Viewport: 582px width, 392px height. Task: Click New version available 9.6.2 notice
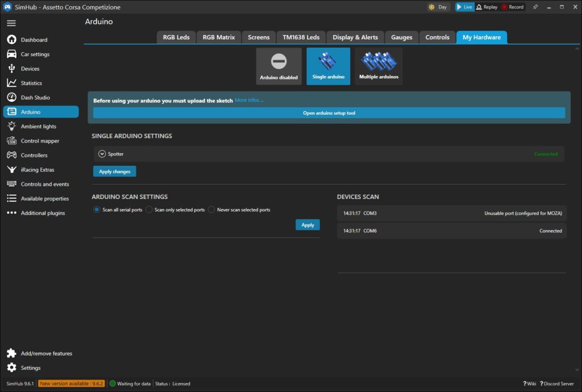71,383
